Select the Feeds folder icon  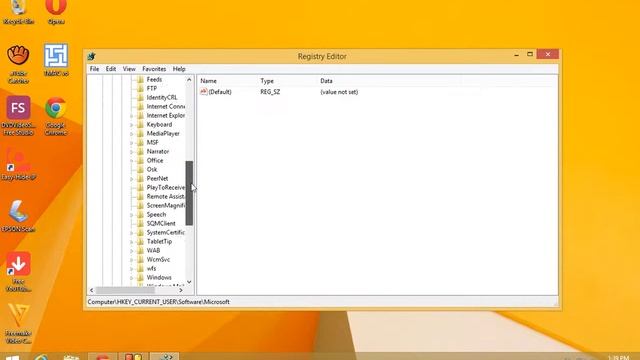tap(140, 80)
